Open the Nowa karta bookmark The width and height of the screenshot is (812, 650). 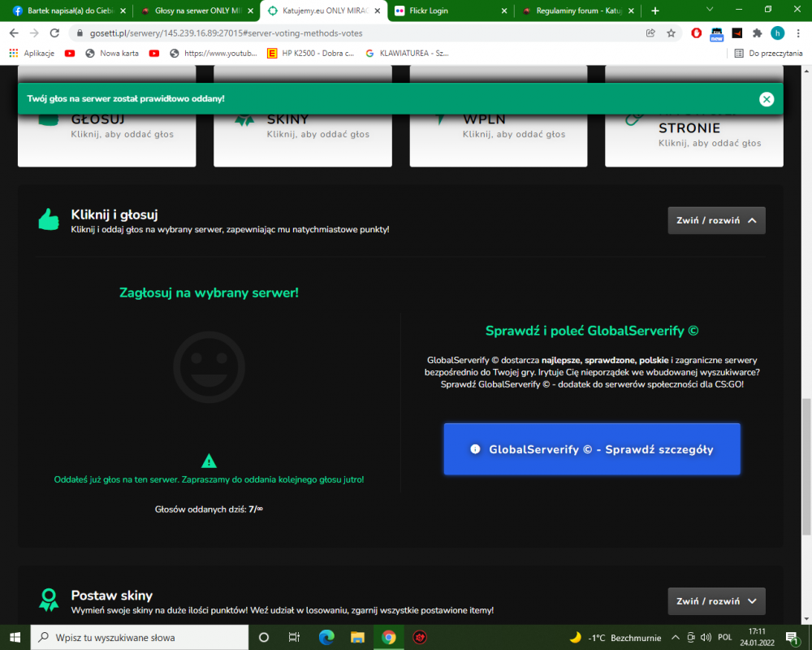pyautogui.click(x=112, y=54)
